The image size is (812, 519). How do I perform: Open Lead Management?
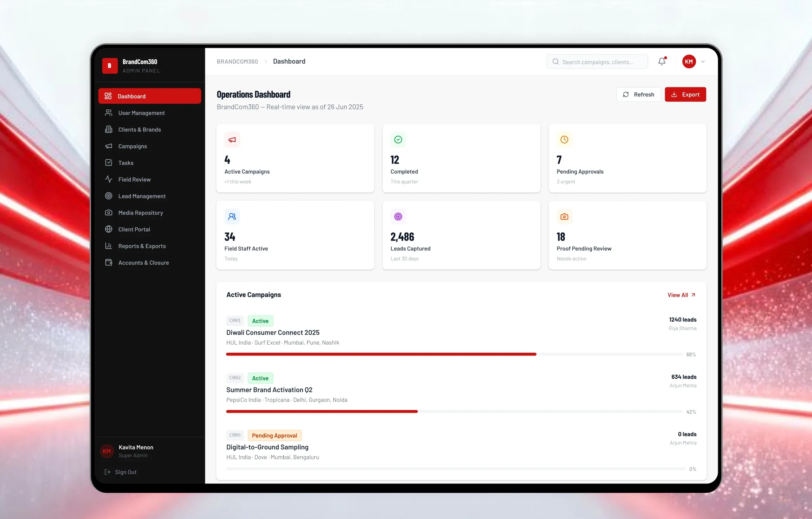pos(150,196)
